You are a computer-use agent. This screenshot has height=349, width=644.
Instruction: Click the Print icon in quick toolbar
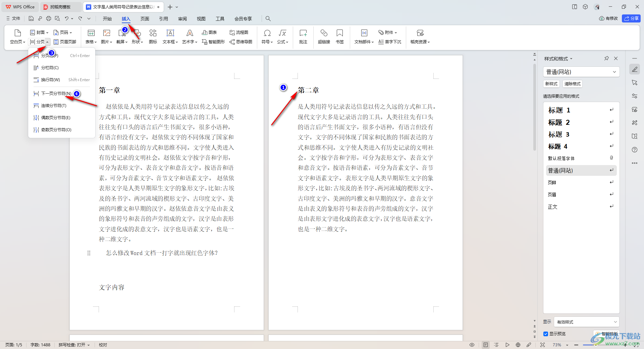(49, 18)
